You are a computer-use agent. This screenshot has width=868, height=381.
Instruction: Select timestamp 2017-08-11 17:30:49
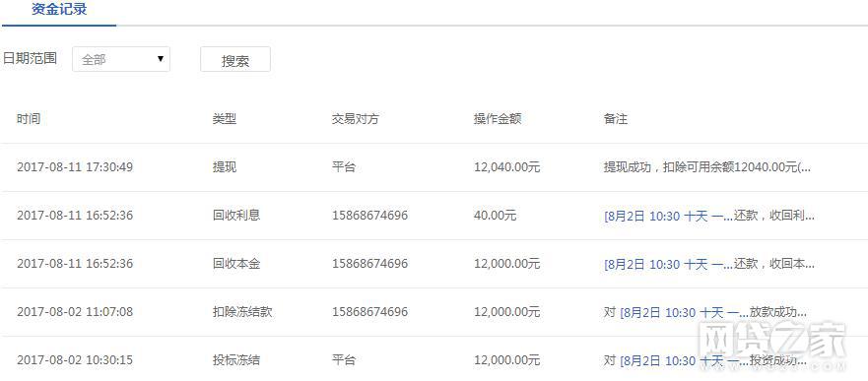75,167
